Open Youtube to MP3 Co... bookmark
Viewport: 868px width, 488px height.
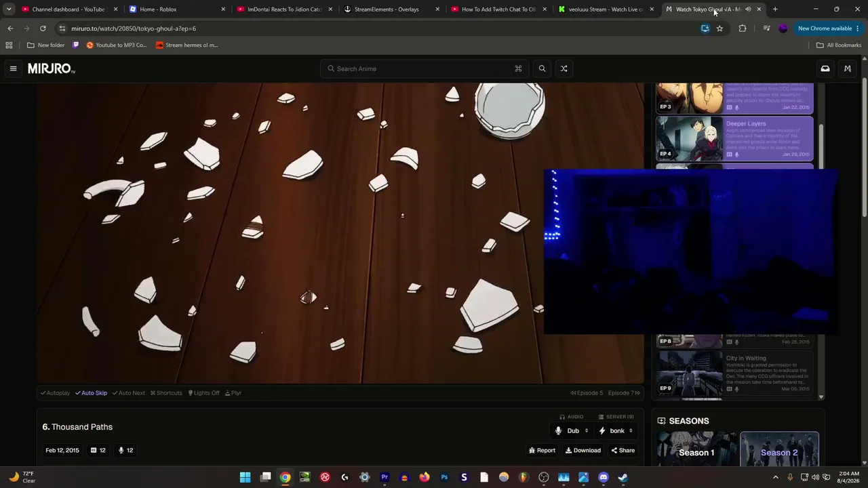pyautogui.click(x=117, y=45)
